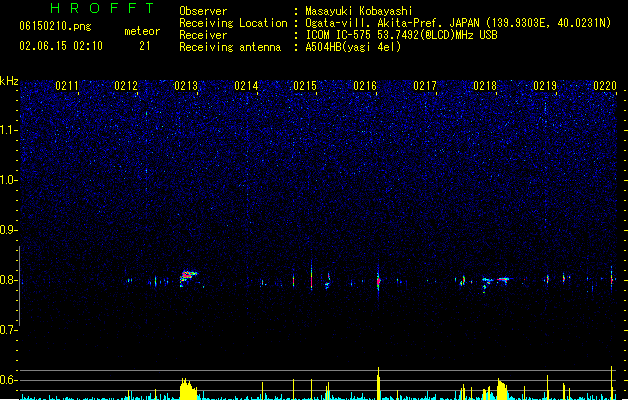Click the Receiving Location label
Image resolution: width=629 pixels, height=400 pixels.
(x=233, y=23)
